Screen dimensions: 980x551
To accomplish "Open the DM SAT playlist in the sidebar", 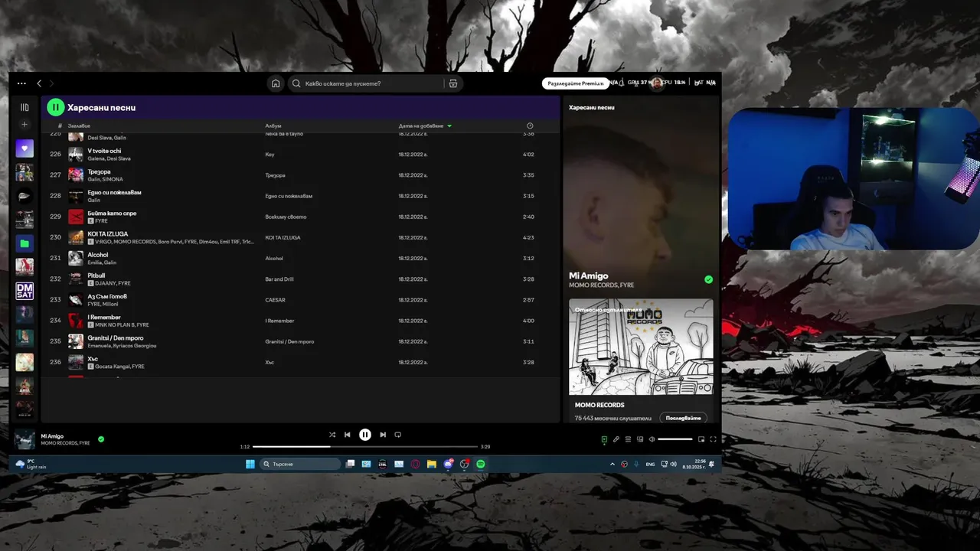I will tap(24, 291).
